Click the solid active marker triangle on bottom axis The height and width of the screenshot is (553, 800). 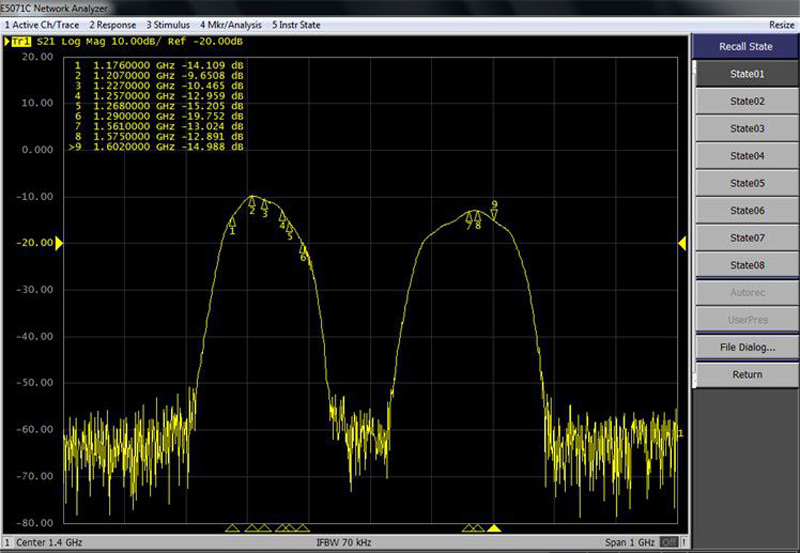(x=493, y=528)
